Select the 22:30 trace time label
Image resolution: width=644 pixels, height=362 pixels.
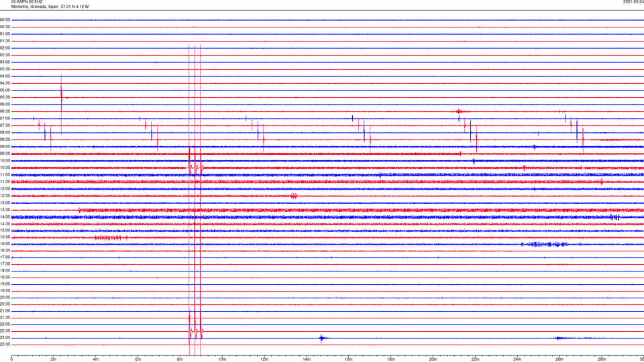(5, 331)
